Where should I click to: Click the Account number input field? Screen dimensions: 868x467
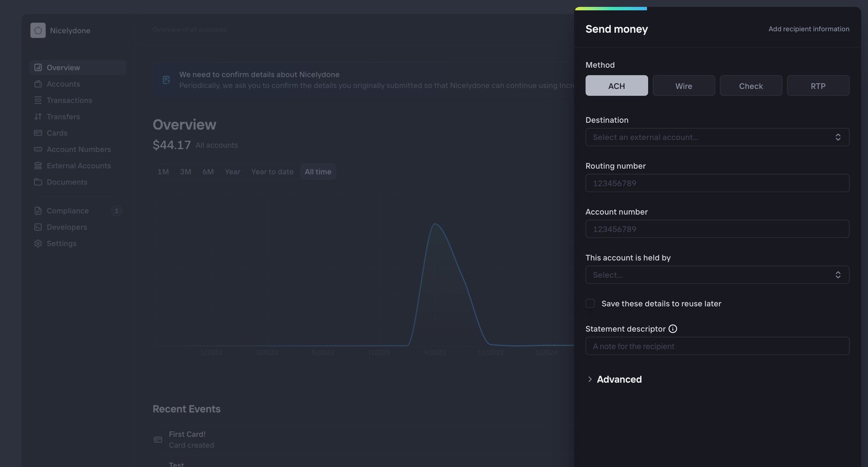point(717,229)
